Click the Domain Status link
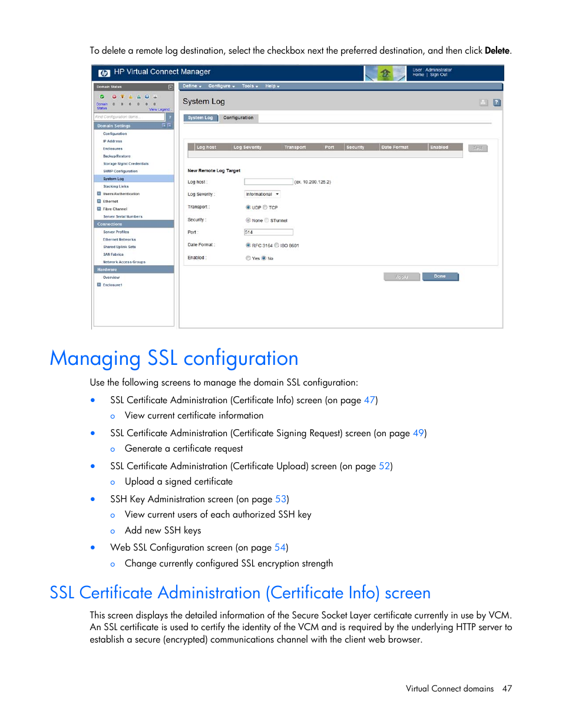This screenshot has height=728, width=562. coord(102,106)
